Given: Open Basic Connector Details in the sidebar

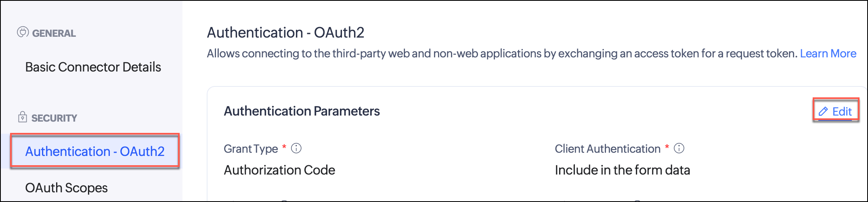Looking at the screenshot, I should [93, 67].
